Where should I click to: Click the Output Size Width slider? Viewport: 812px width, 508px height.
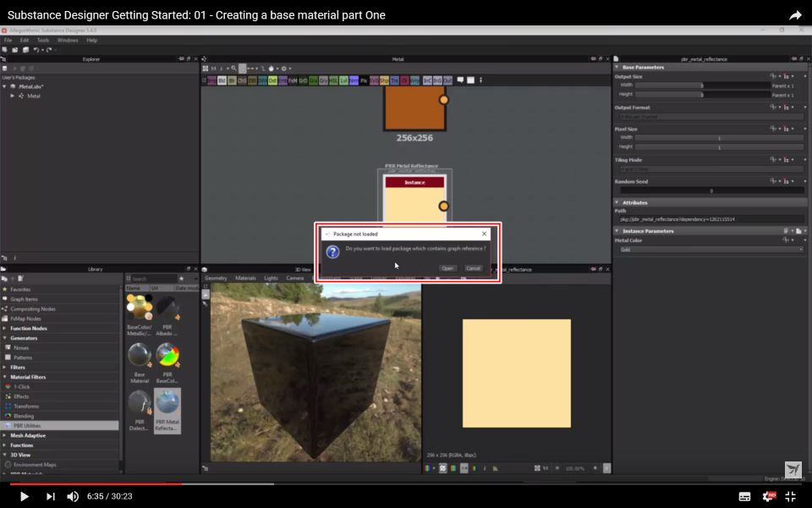(702, 86)
